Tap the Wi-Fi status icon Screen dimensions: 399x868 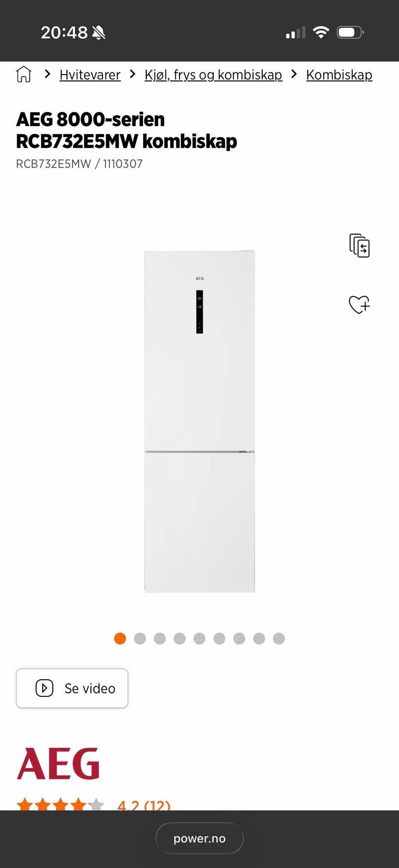click(321, 32)
